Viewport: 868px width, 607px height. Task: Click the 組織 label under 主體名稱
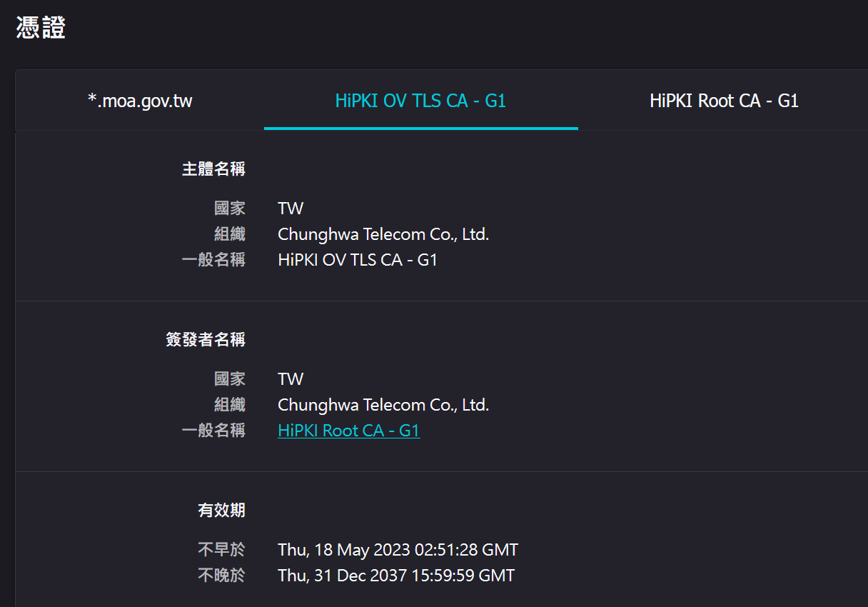pos(230,234)
